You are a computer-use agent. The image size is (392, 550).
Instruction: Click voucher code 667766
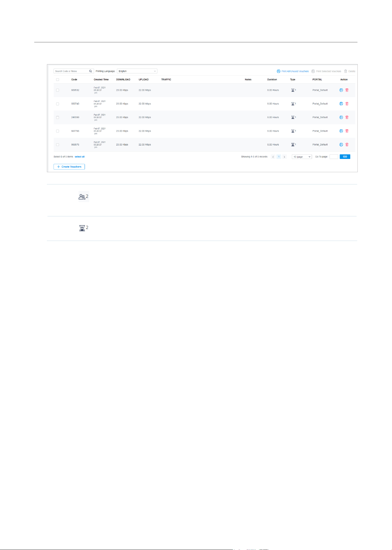(x=75, y=131)
